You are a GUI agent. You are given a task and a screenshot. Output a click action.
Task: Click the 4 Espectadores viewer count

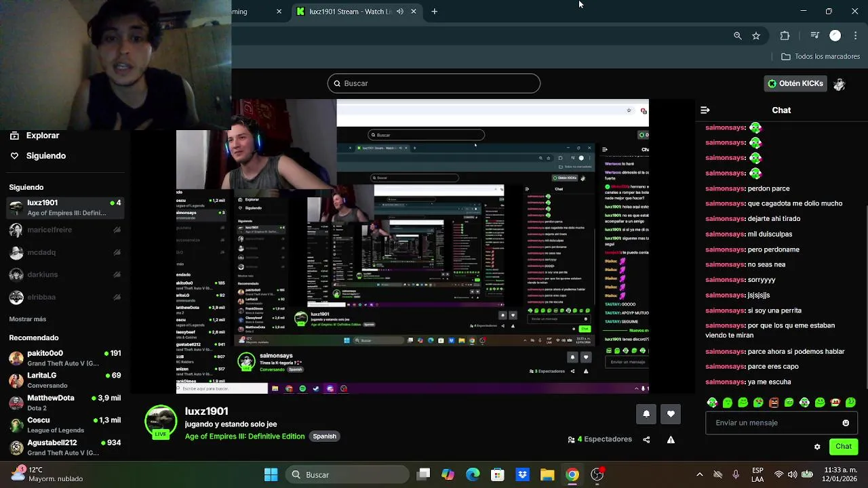[600, 439]
